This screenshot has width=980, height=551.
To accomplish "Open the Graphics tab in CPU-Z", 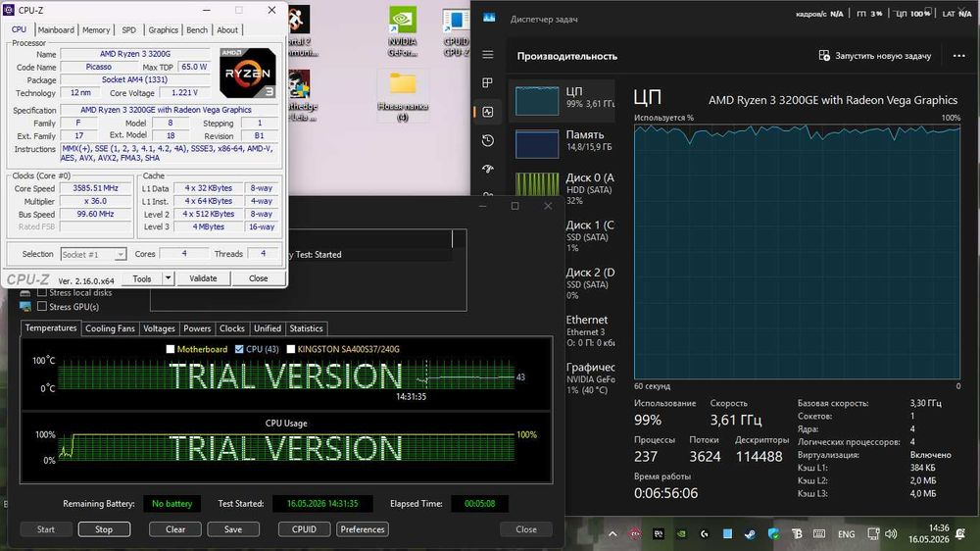I will [163, 30].
